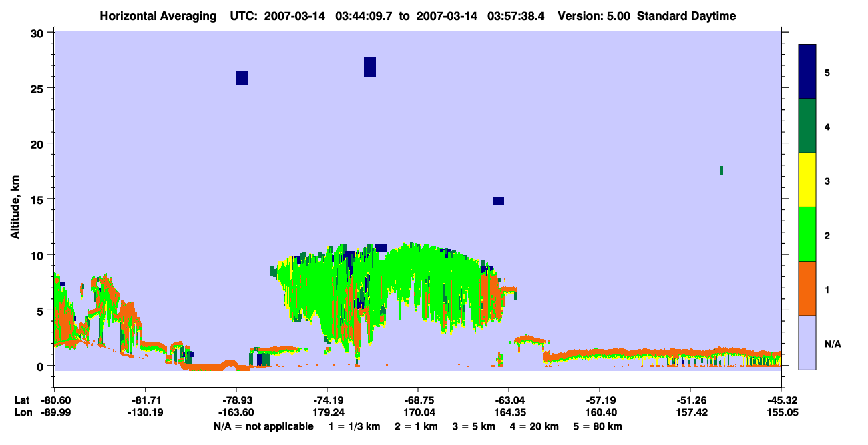
Task: Click the longitude value '160.40'
Action: [x=600, y=412]
